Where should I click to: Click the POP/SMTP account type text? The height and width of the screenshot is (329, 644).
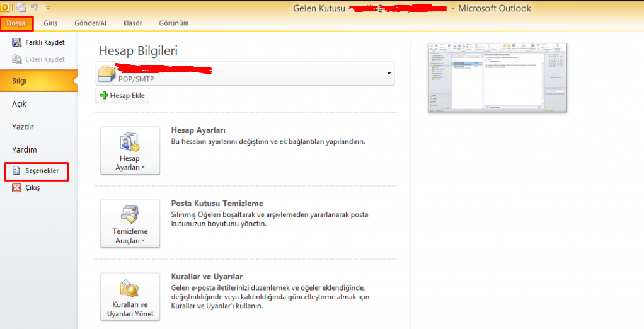point(136,79)
